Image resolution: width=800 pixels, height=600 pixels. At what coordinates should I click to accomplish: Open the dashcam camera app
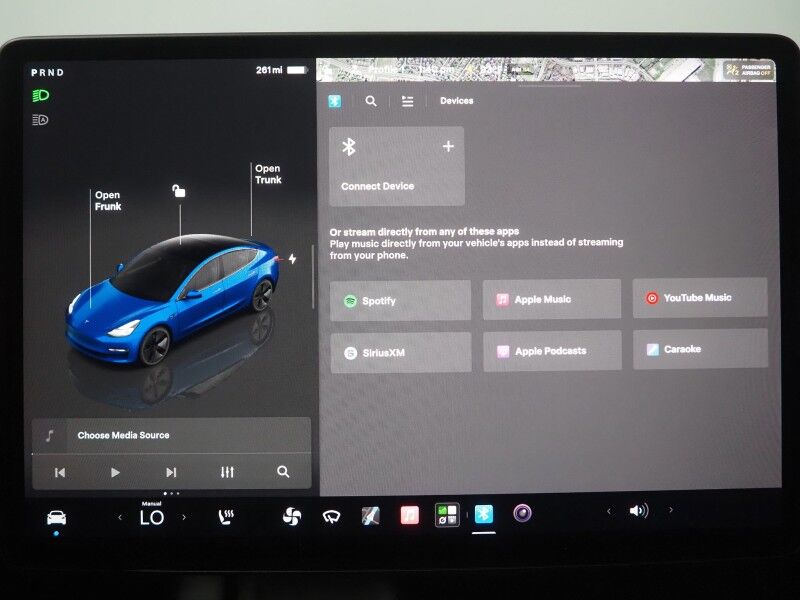point(522,513)
